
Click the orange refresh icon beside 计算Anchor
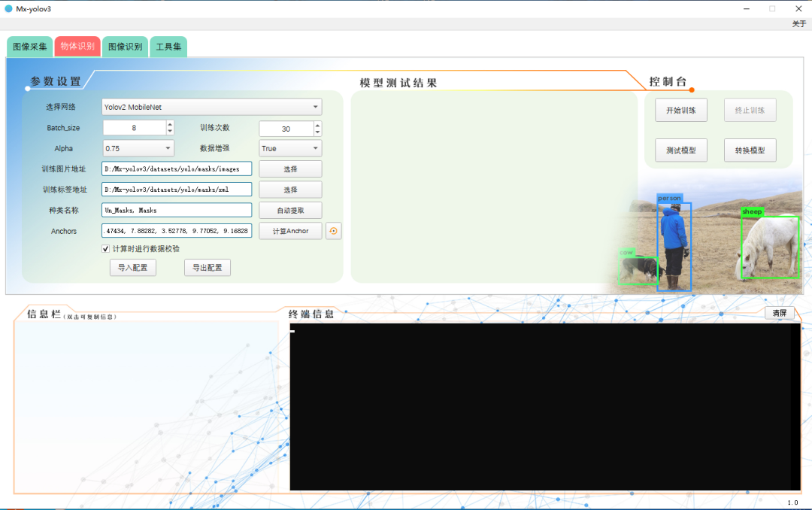coord(334,231)
